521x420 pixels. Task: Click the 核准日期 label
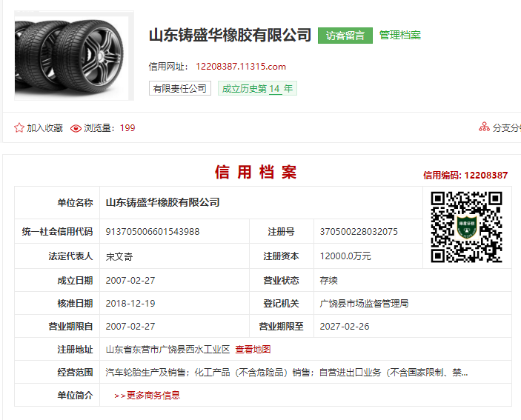point(75,304)
